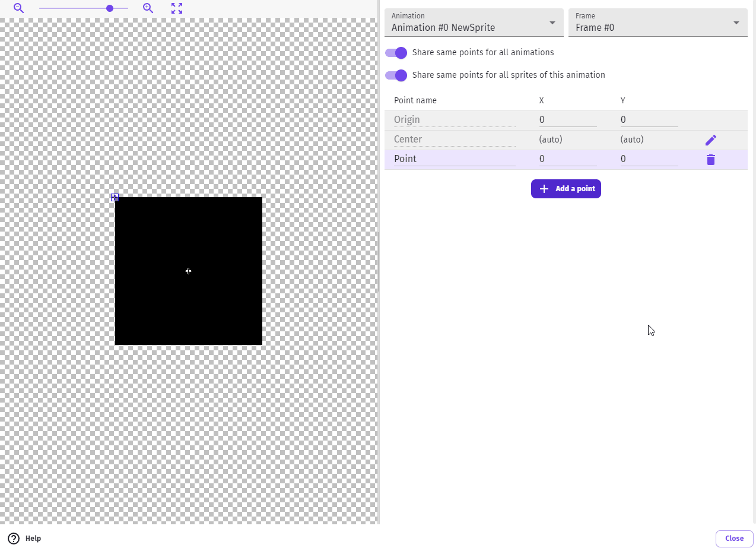Click the Add a point button
The width and height of the screenshot is (756, 551).
[566, 189]
